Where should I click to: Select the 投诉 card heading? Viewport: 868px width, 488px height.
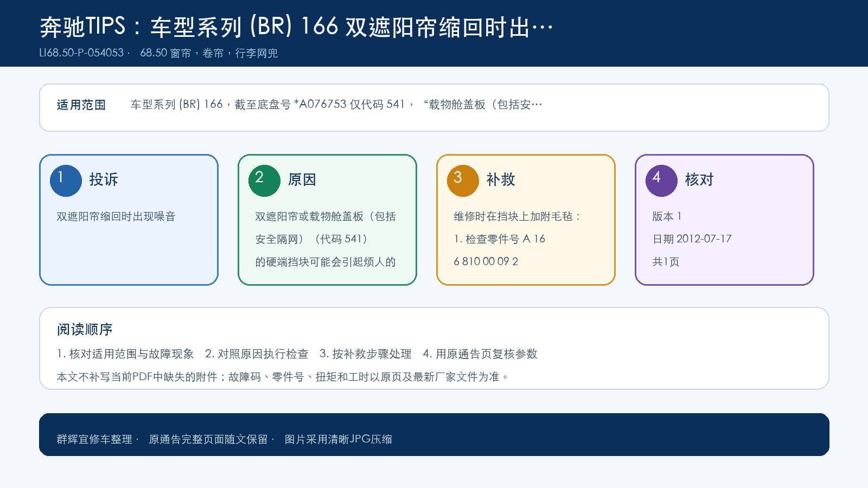[x=104, y=179]
